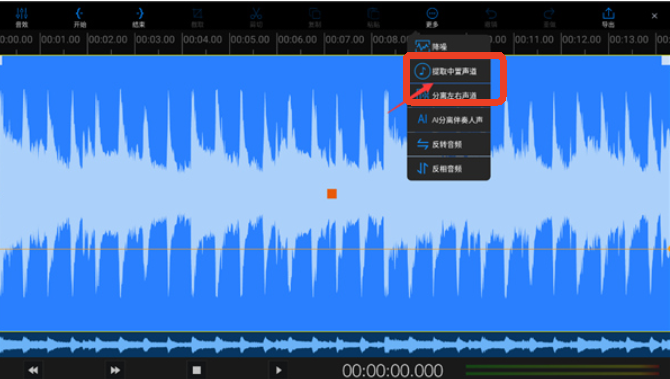Select 分离左右声道 menu option
Screen dimensions: 670x379
point(449,95)
